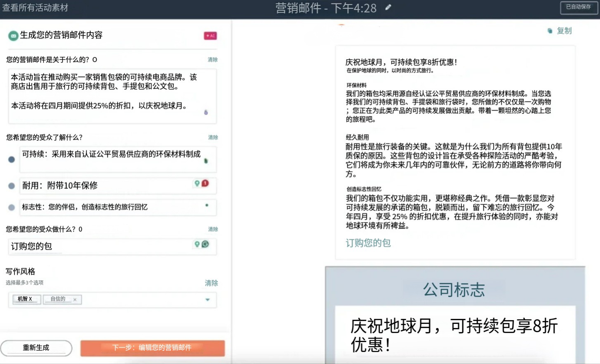Click the +AI generation icon
600x364 pixels.
210,36
